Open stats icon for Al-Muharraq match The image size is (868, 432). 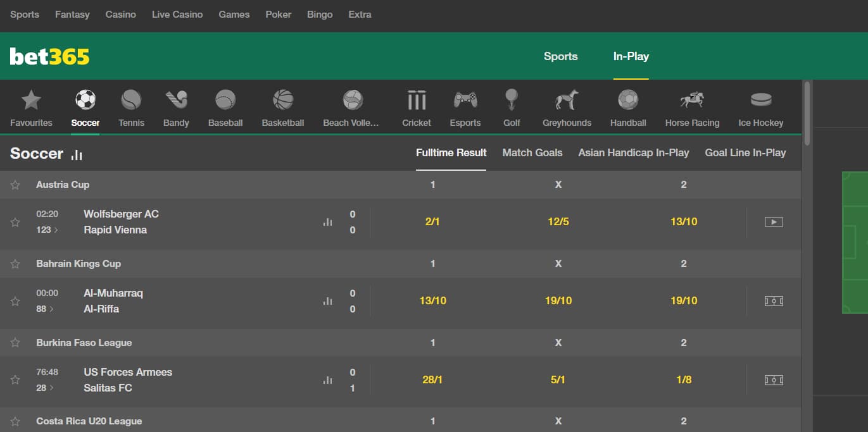pyautogui.click(x=327, y=301)
